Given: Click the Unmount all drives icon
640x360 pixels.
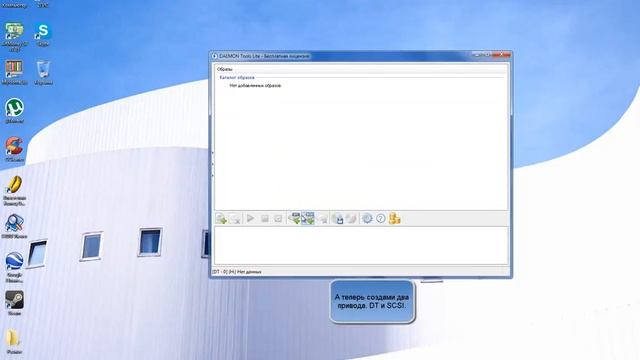Looking at the screenshot, I should [x=278, y=219].
